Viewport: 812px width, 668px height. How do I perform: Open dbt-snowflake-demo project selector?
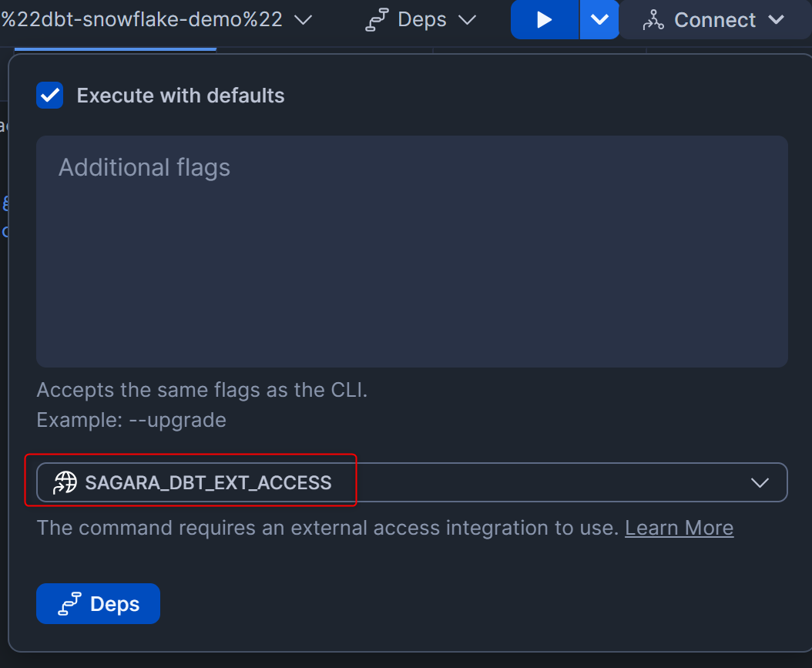pyautogui.click(x=156, y=20)
